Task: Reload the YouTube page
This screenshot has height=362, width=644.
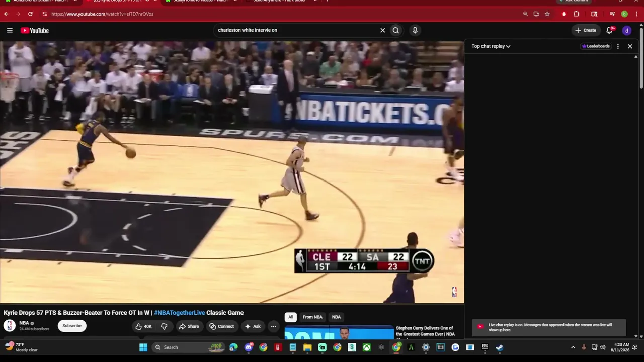Action: click(x=30, y=14)
